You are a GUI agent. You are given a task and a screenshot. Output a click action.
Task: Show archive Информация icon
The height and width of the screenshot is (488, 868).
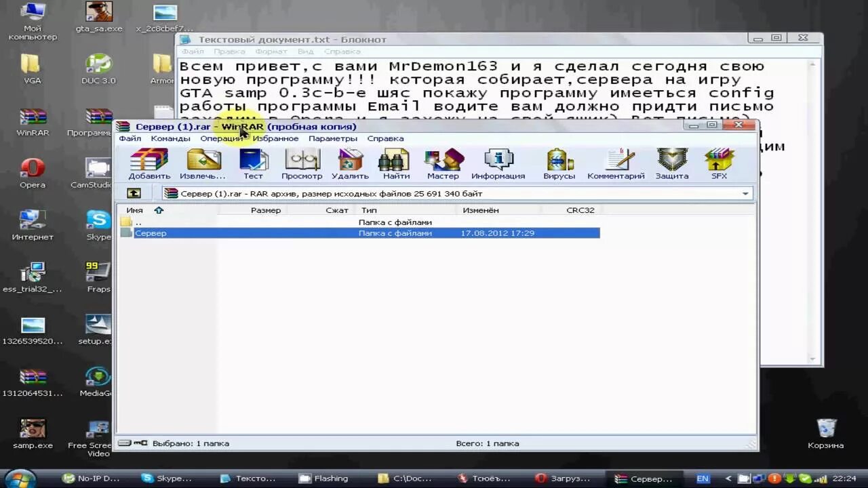(498, 163)
